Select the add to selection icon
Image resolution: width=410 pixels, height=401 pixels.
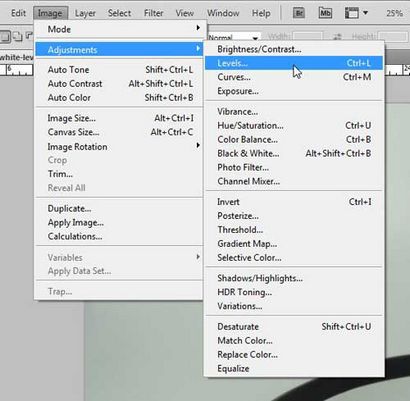click(x=17, y=36)
